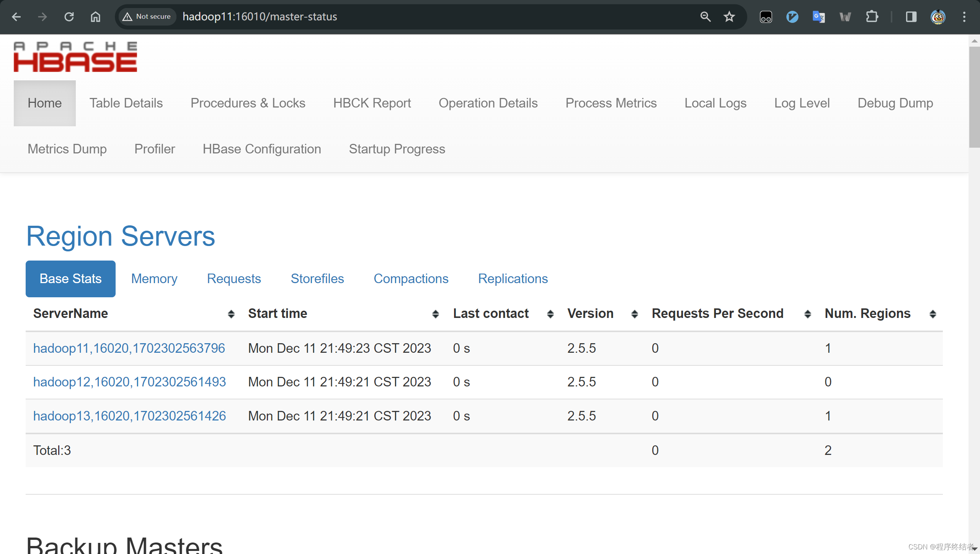
Task: Open region server hadoop13,16020,1702302561426
Action: 129,416
